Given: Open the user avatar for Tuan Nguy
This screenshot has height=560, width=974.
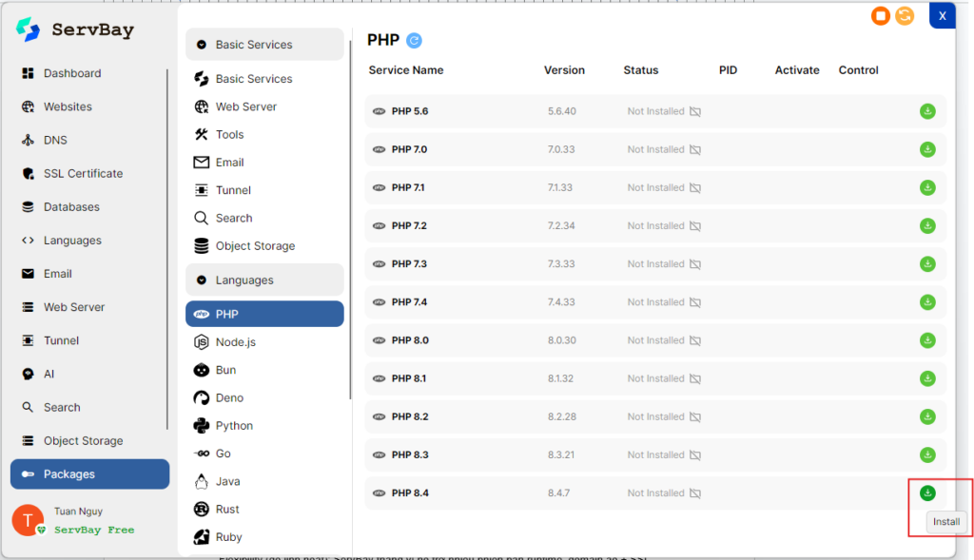Looking at the screenshot, I should [x=28, y=520].
